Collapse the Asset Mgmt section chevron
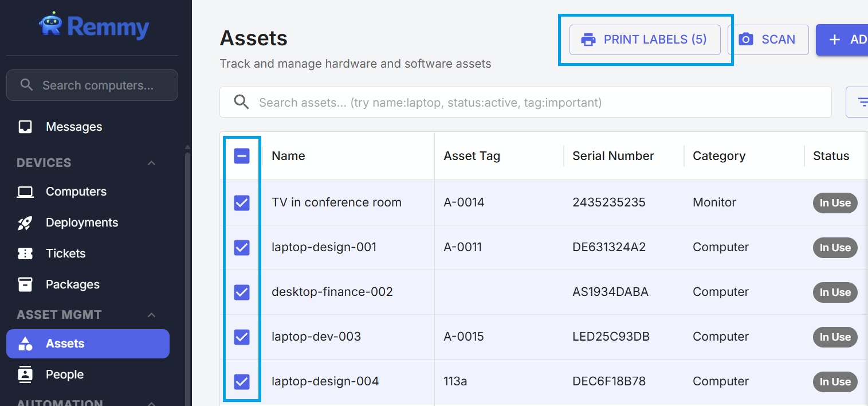Screen dimensions: 868x406 151,315
